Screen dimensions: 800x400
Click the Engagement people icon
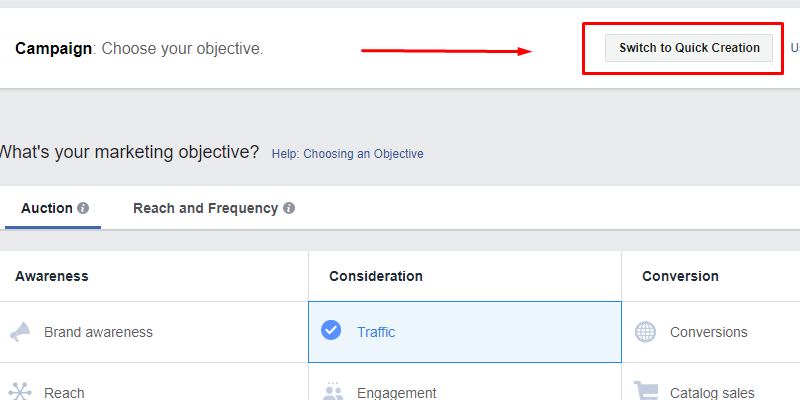[x=333, y=392]
